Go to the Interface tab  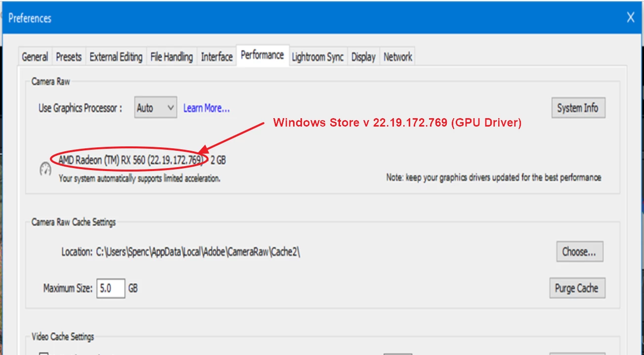coord(216,57)
